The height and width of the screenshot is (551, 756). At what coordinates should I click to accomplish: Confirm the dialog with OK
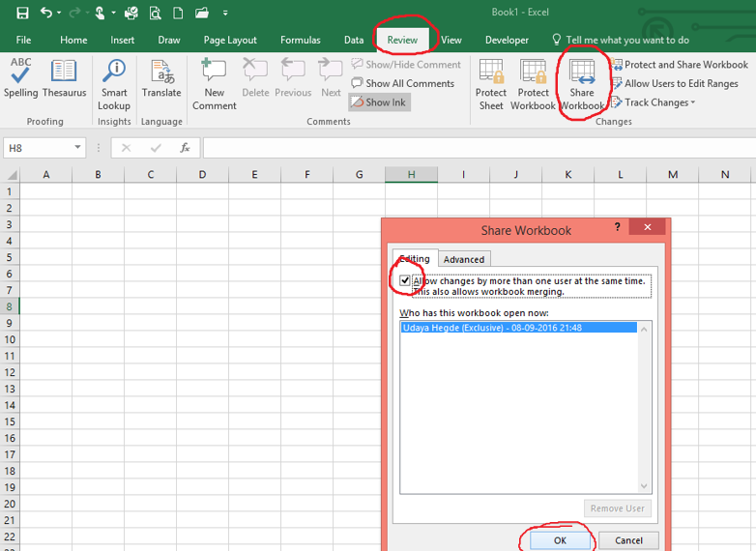pyautogui.click(x=560, y=540)
